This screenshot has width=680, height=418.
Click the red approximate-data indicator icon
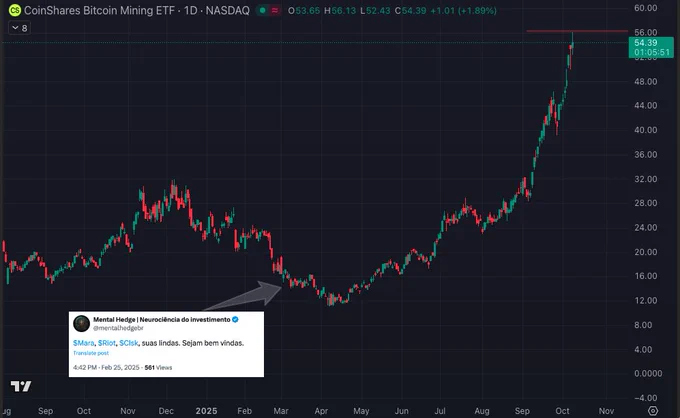tap(275, 10)
